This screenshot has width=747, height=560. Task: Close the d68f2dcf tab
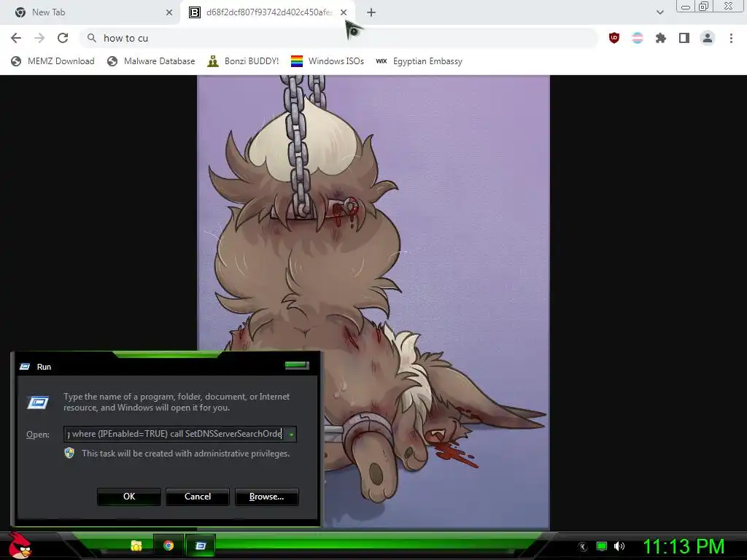click(344, 12)
